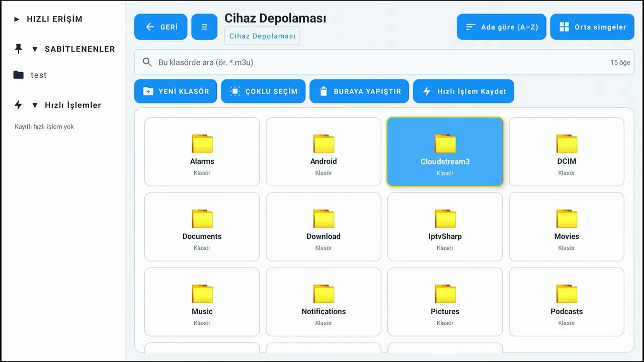This screenshot has width=644, height=362.
Task: Open the Download folder icon
Action: click(x=324, y=219)
